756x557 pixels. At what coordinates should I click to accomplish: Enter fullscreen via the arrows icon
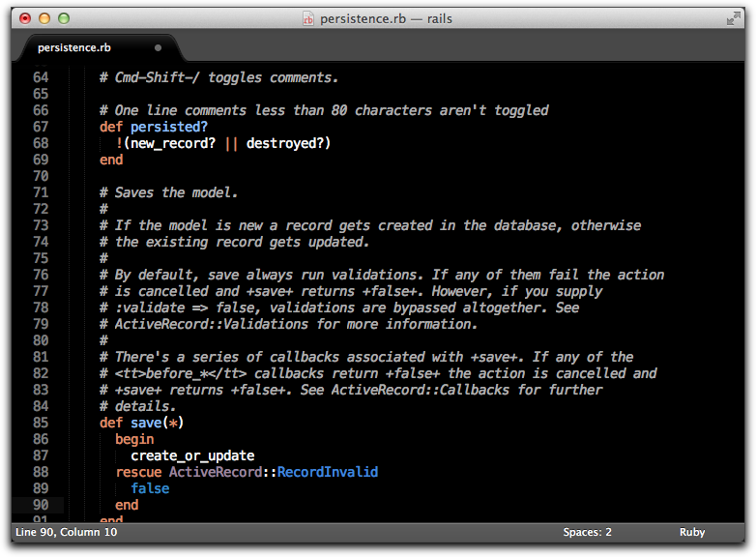(x=734, y=18)
